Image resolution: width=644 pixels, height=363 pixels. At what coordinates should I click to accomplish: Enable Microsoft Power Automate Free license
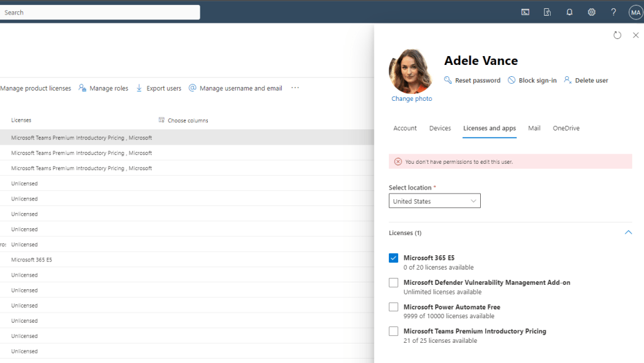(x=393, y=307)
